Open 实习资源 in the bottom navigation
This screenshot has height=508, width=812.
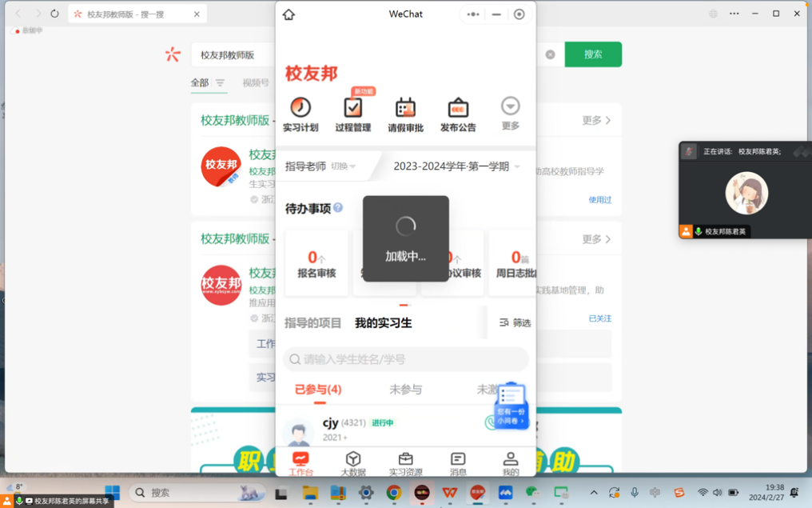405,463
